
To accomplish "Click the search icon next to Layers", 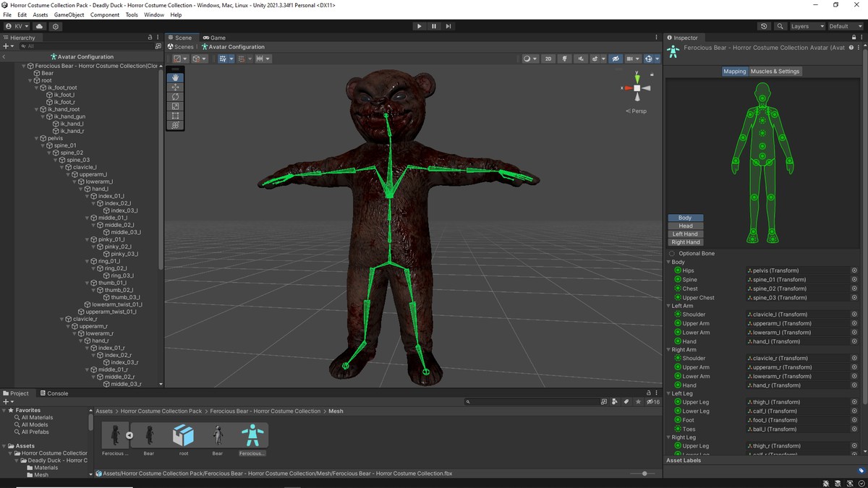I will (x=781, y=26).
